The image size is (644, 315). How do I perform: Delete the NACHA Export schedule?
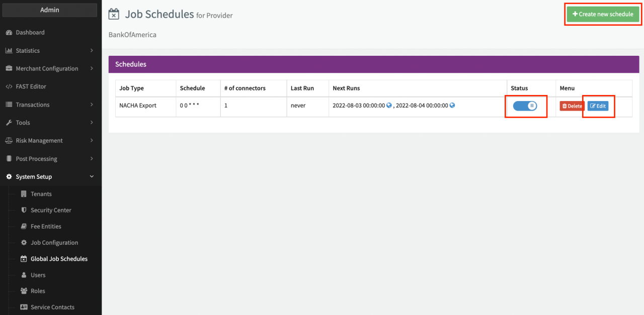[572, 106]
